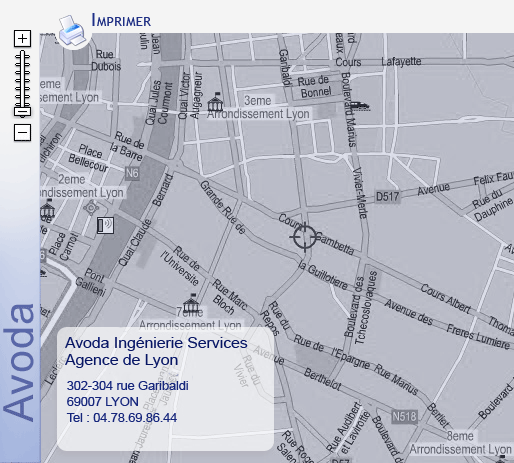Click the "Rue de l'Universite" label
This screenshot has height=463, width=514.
pos(180,266)
